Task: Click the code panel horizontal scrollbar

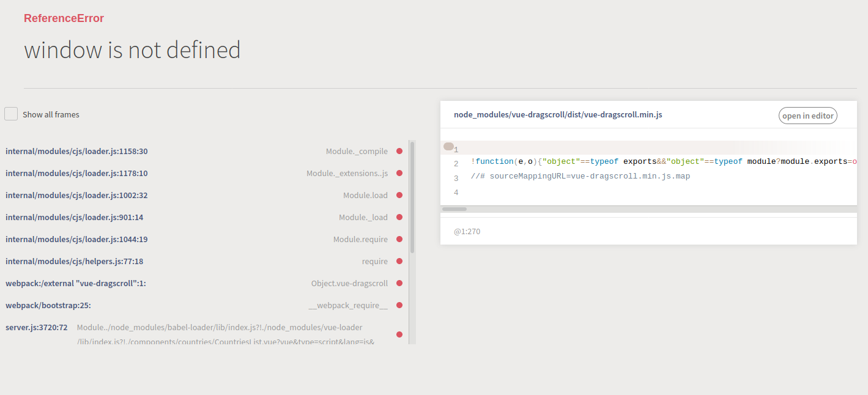Action: pyautogui.click(x=454, y=209)
